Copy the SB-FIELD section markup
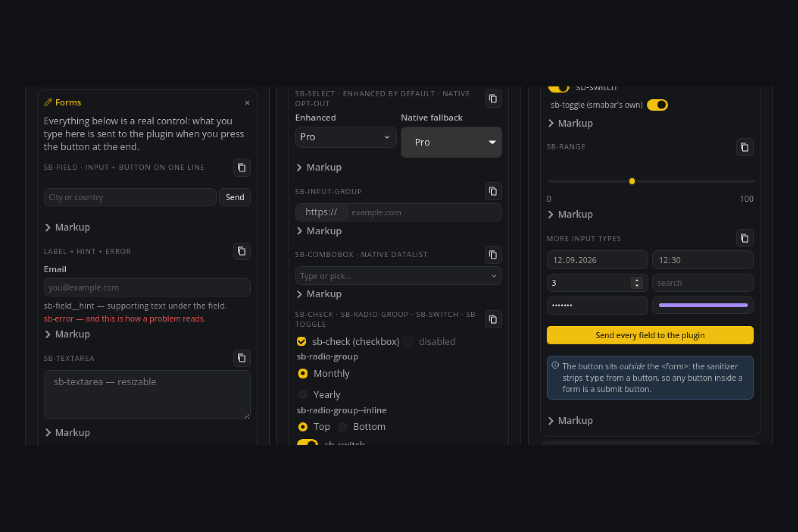Screen dimensions: 798x532 [x=241, y=167]
